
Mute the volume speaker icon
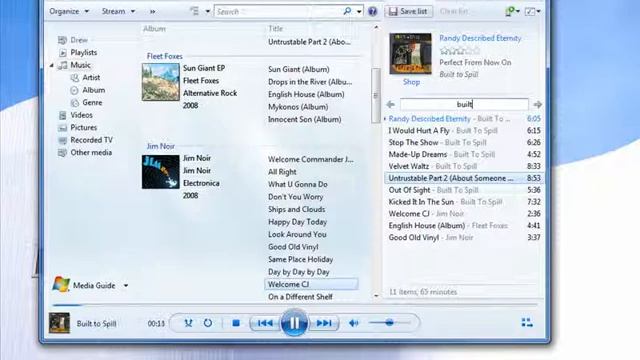[353, 323]
